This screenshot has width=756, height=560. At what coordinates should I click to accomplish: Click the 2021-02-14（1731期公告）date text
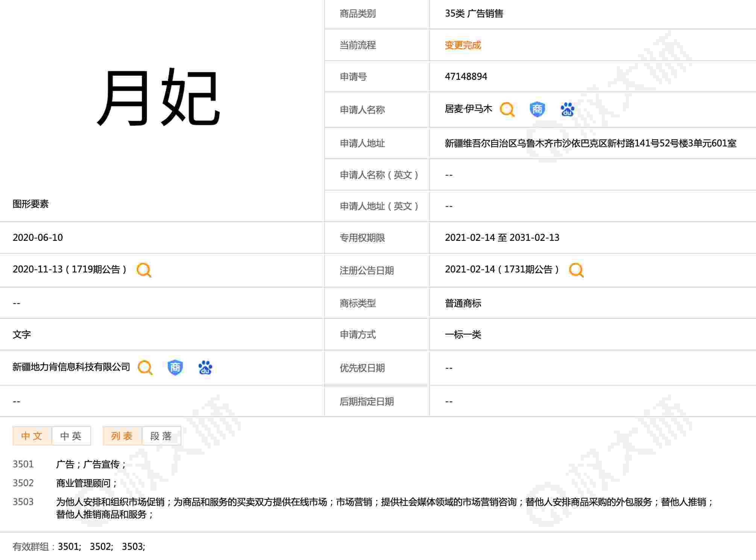[502, 269]
